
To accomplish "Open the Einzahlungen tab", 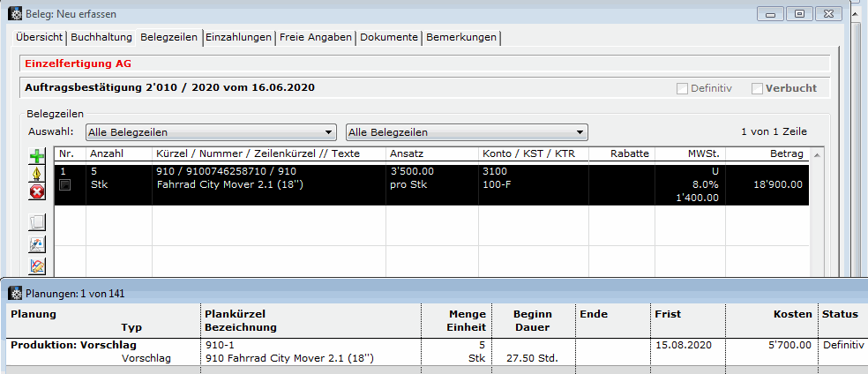I will tap(239, 37).
